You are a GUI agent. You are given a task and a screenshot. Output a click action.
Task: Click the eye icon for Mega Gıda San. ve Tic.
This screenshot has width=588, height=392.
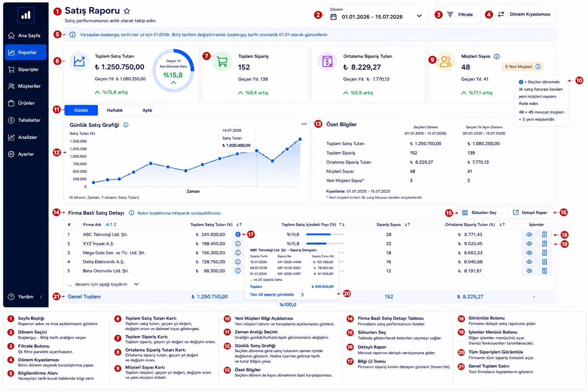pos(529,253)
